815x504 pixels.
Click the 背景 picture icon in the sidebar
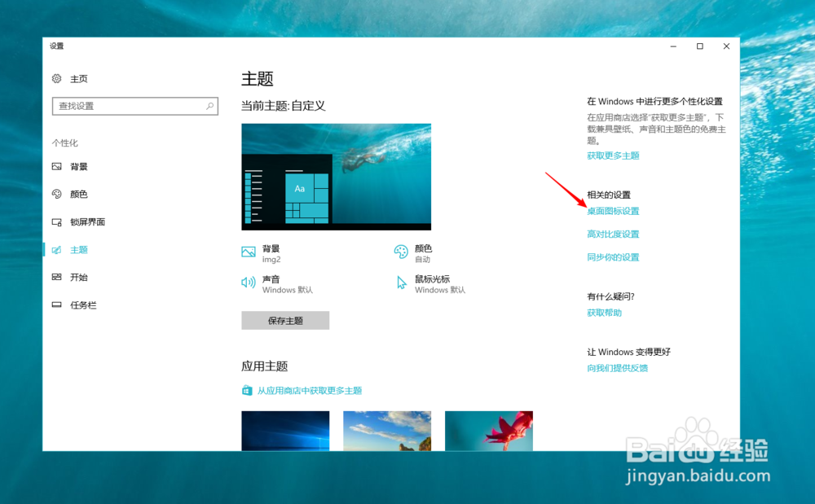tap(57, 167)
